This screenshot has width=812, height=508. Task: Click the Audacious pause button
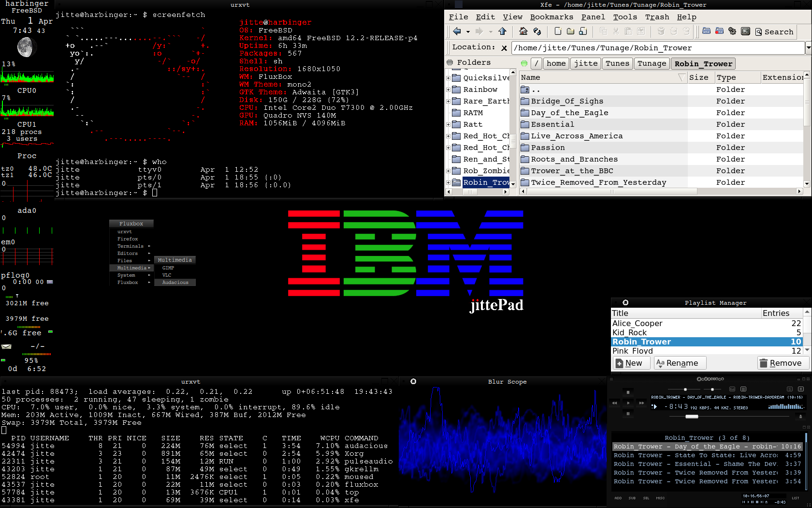(628, 414)
